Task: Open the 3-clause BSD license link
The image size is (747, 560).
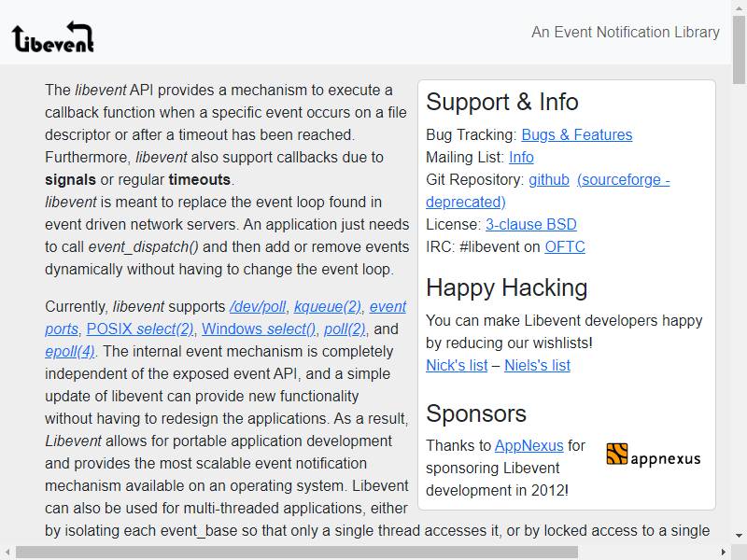Action: click(531, 224)
